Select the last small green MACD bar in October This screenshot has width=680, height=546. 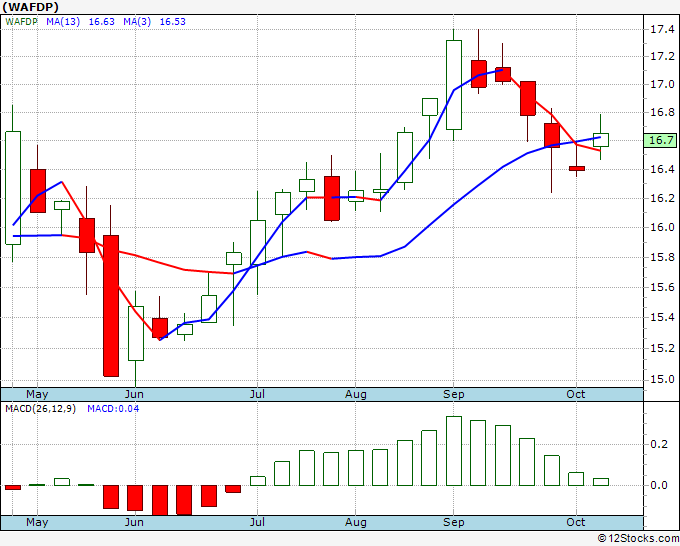click(x=601, y=482)
